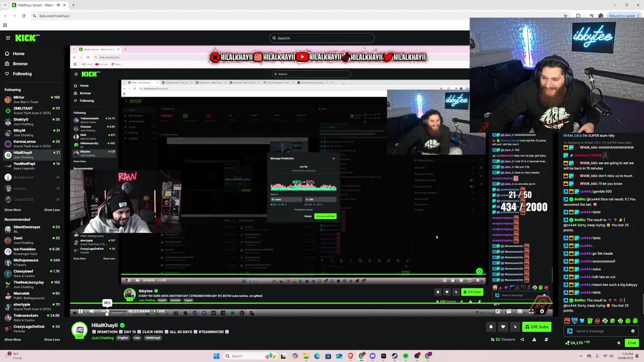The image size is (644, 362).
Task: Open chat settings gear icon
Action: (x=619, y=343)
